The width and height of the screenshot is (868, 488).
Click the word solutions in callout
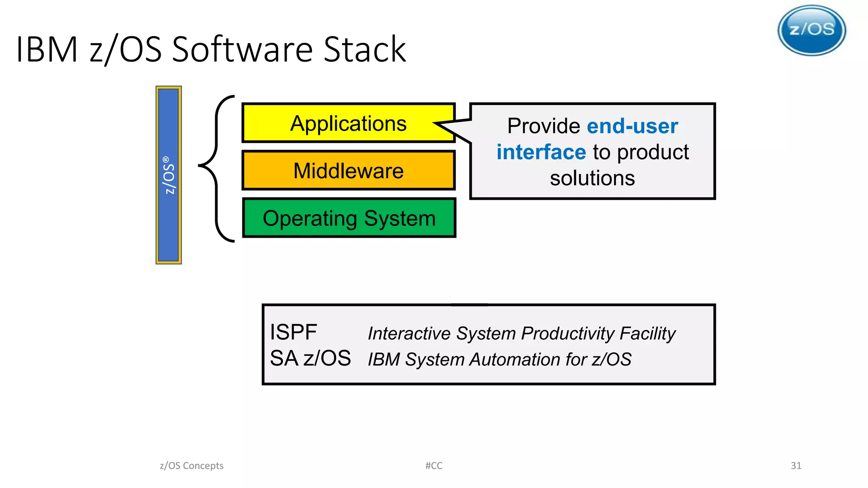(x=592, y=178)
